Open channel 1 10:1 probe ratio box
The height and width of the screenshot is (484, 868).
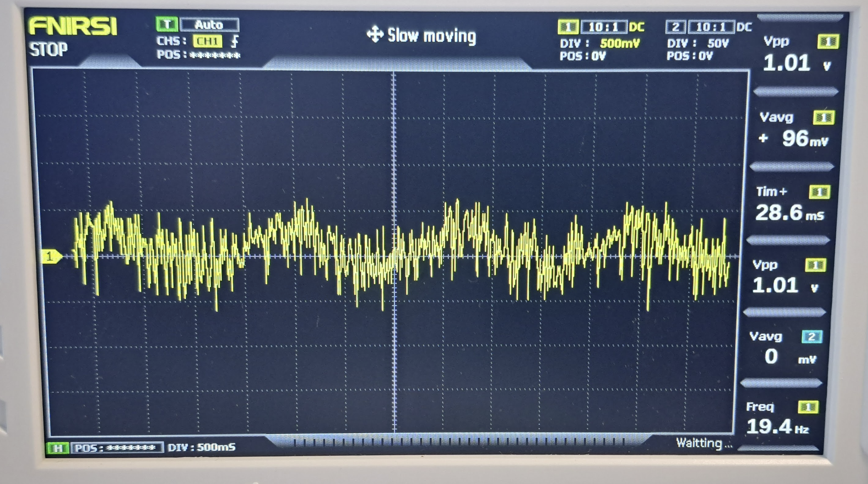604,27
